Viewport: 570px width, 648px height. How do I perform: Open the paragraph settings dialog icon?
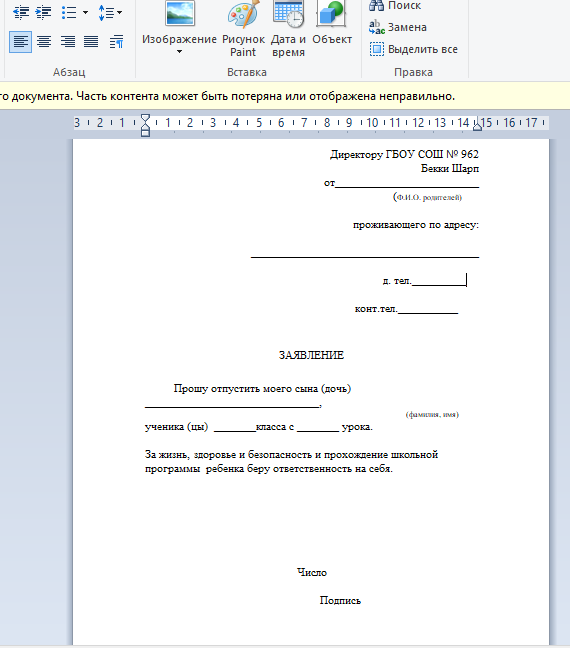pos(116,42)
